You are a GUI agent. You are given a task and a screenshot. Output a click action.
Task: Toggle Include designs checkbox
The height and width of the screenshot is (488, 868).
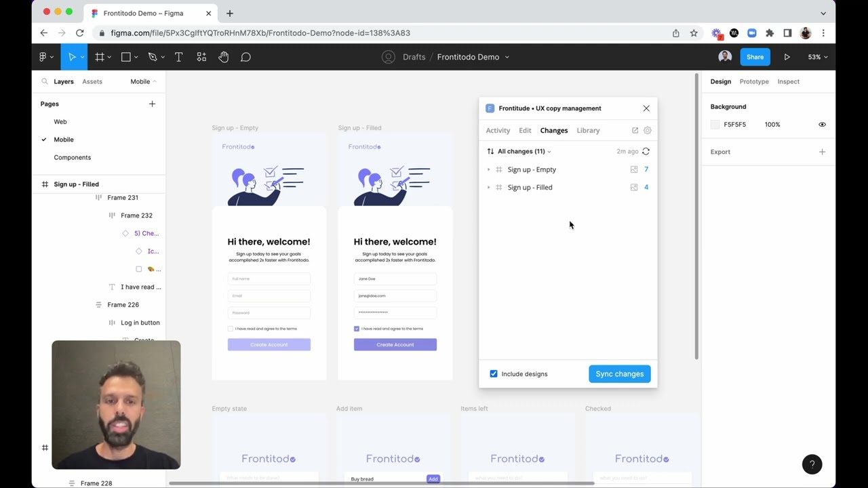(x=494, y=373)
